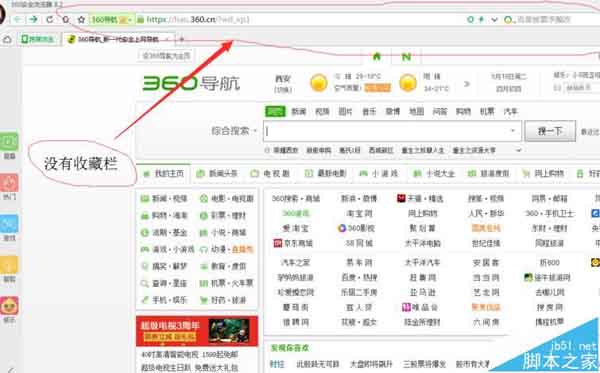Open the 网上购物 tab

point(543,174)
